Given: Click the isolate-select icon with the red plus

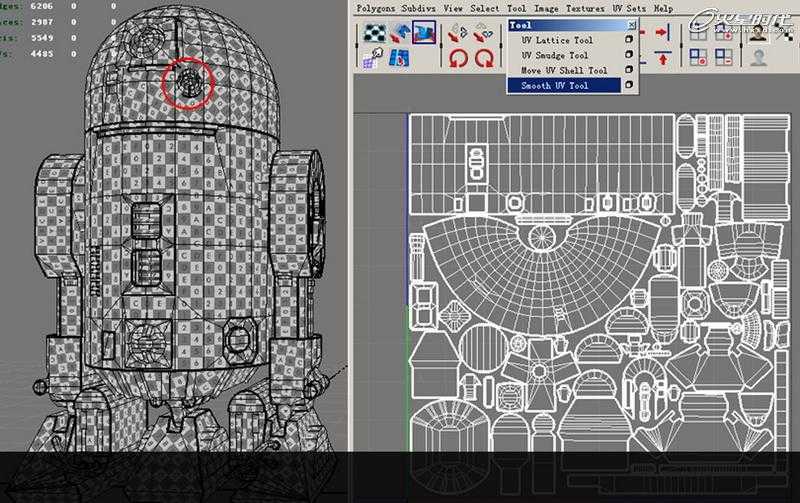Looking at the screenshot, I should (723, 33).
